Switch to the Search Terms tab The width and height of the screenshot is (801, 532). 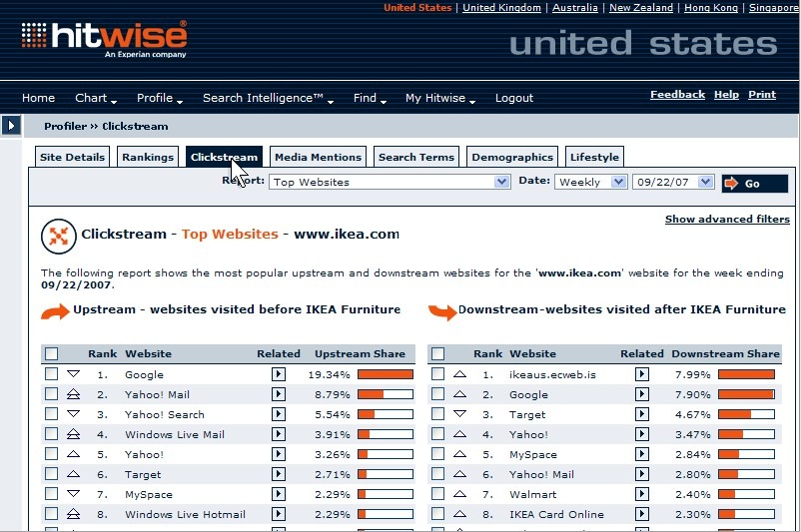416,157
